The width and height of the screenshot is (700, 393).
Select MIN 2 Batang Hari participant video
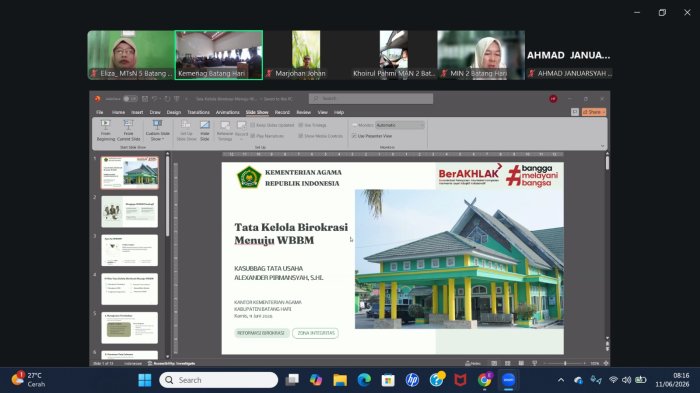[x=481, y=55]
